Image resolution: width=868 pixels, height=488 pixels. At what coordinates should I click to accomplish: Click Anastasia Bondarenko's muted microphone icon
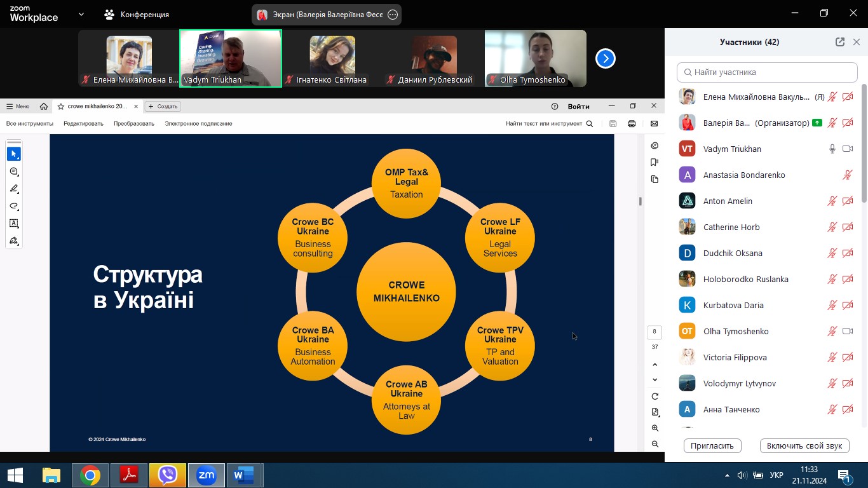tap(848, 175)
